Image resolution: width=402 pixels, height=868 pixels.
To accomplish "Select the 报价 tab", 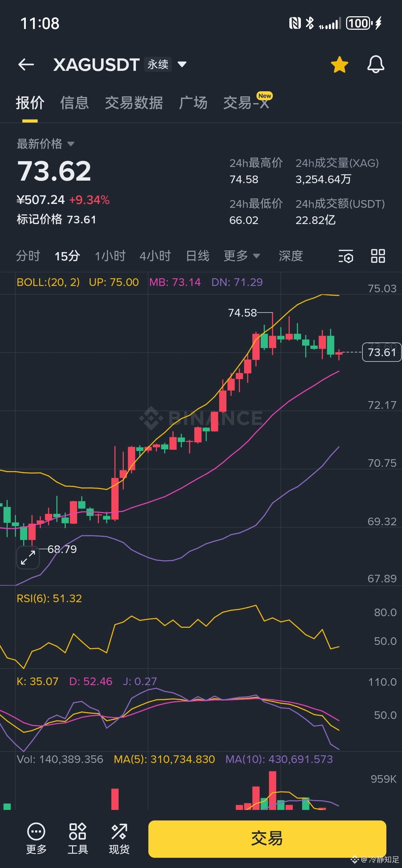I will pyautogui.click(x=30, y=103).
